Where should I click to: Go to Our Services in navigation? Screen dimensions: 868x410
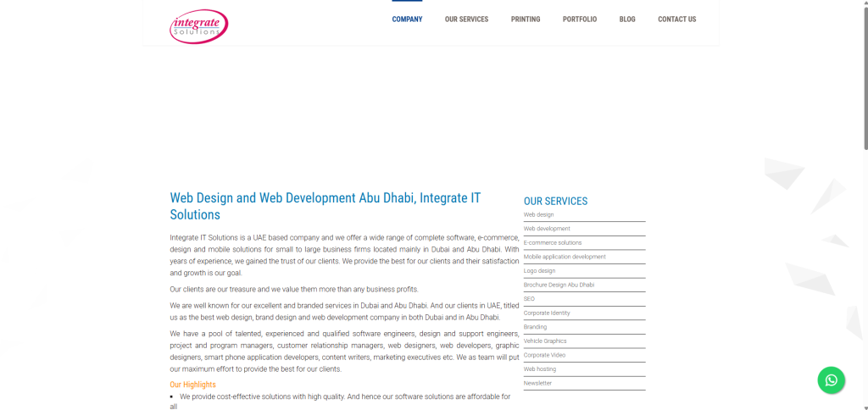pos(466,19)
